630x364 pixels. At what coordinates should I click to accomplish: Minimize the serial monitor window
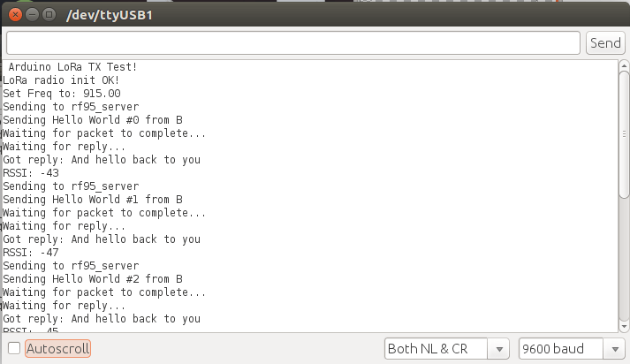point(32,15)
